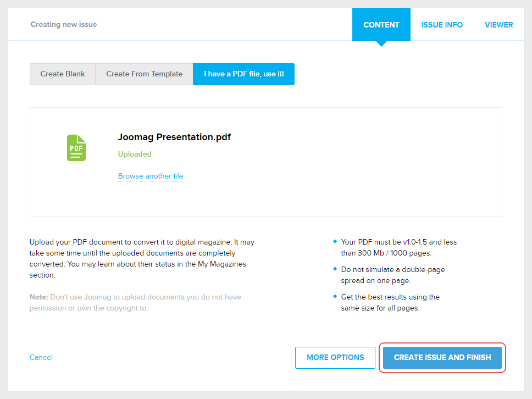The image size is (532, 399).
Task: Click the "Creating new issue" heading
Action: [x=64, y=25]
